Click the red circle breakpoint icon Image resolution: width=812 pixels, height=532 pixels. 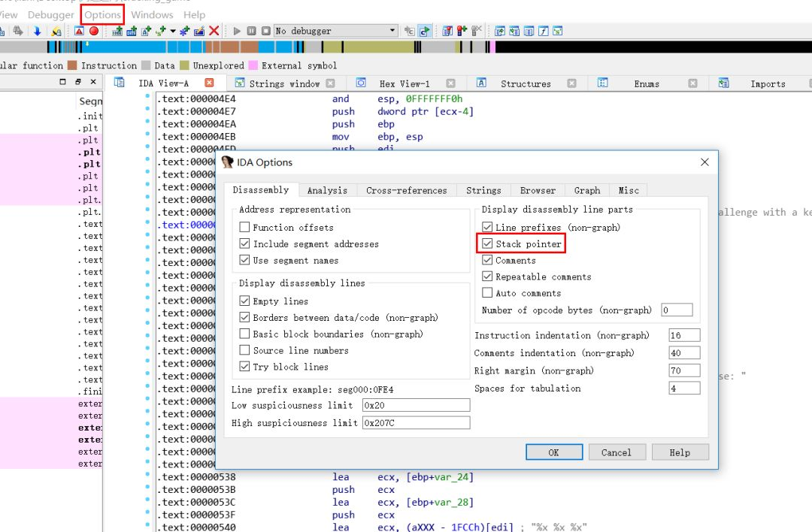(x=94, y=31)
